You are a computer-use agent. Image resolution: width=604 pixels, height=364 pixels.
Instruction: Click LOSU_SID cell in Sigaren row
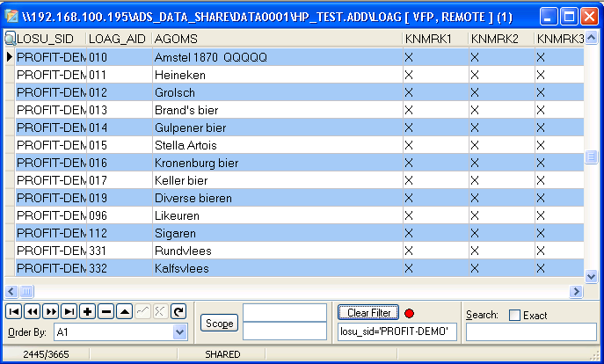[x=51, y=233]
